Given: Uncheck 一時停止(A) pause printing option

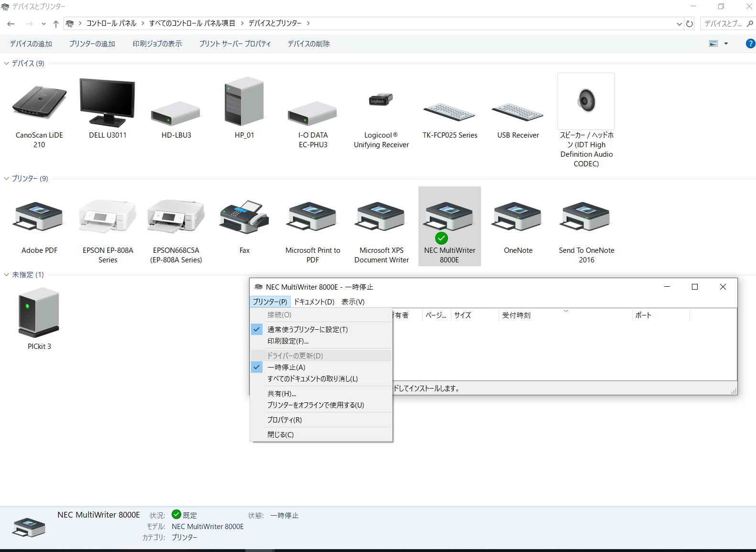Looking at the screenshot, I should tap(286, 367).
